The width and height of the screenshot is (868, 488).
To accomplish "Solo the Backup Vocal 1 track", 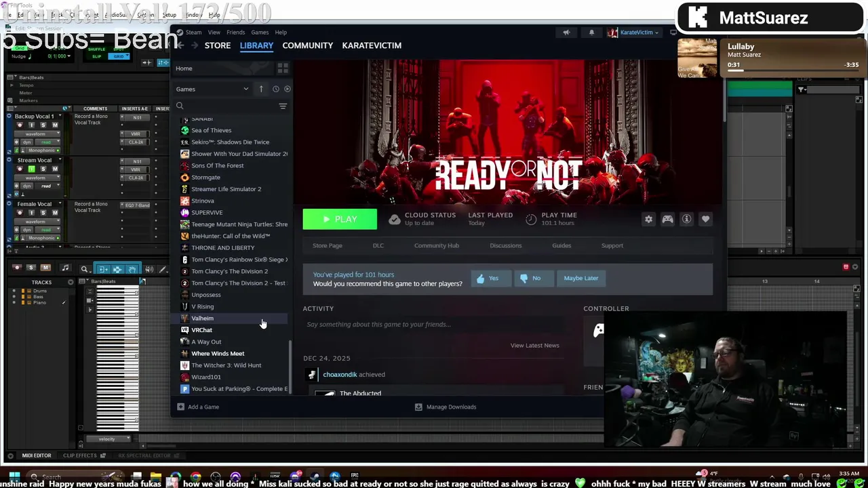I will pyautogui.click(x=43, y=125).
